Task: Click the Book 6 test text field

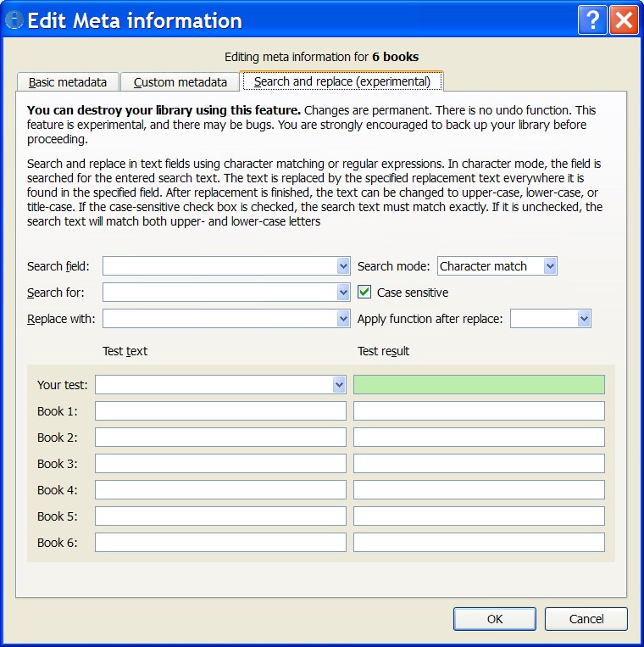Action: [220, 543]
